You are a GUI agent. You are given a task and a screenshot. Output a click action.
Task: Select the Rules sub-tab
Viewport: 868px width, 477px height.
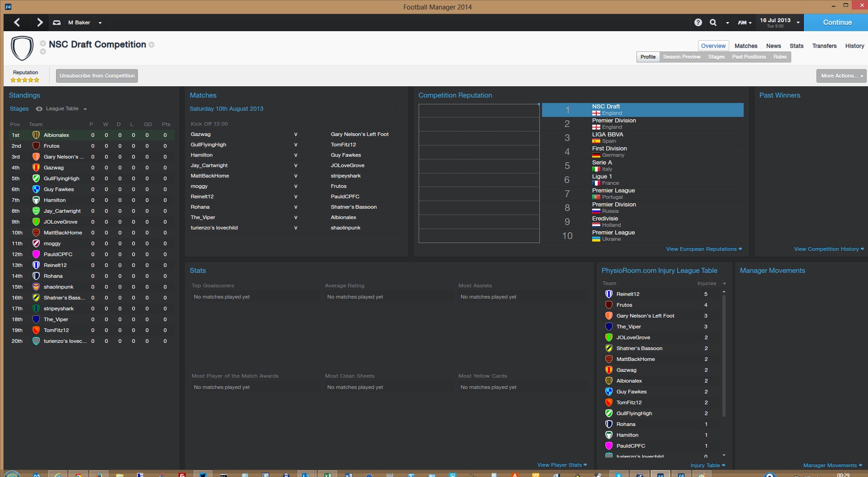coord(780,57)
